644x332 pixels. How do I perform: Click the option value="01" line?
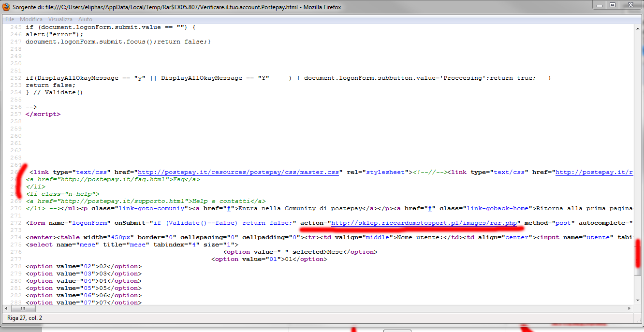(x=269, y=259)
